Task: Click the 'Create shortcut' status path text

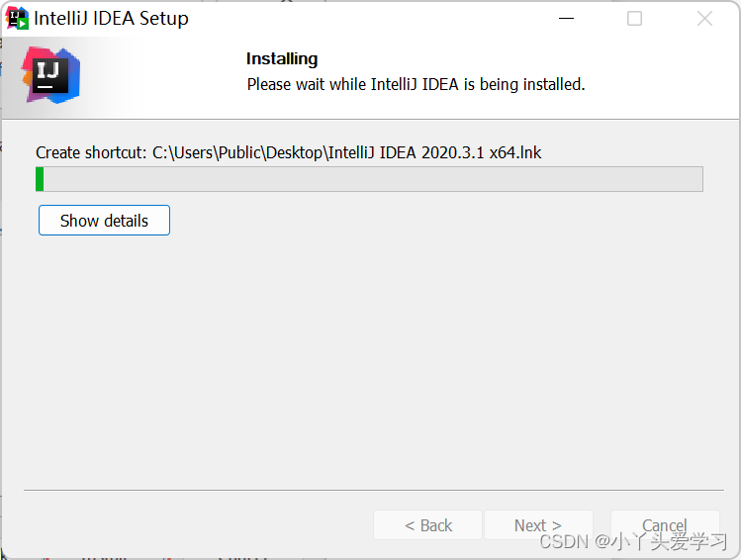Action: [x=288, y=152]
